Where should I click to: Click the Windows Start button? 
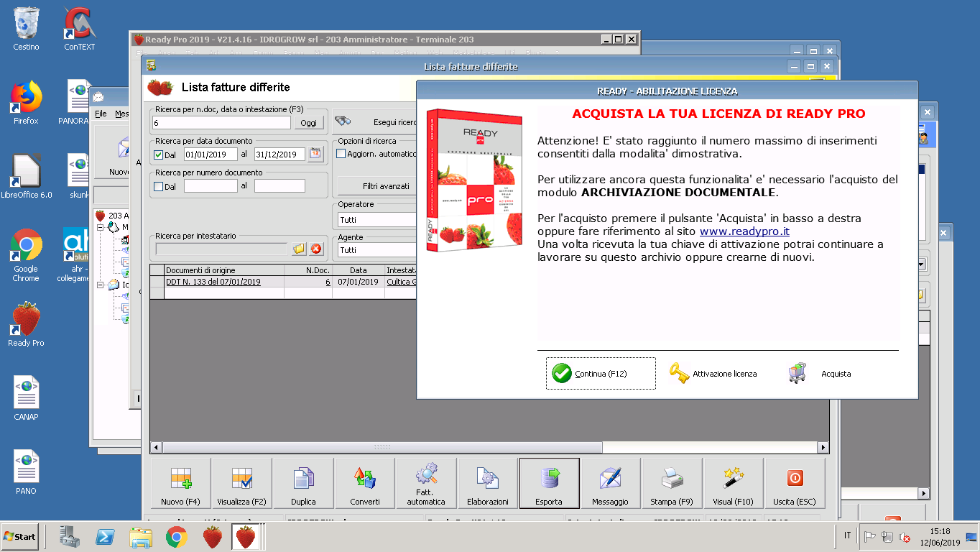[x=20, y=537]
